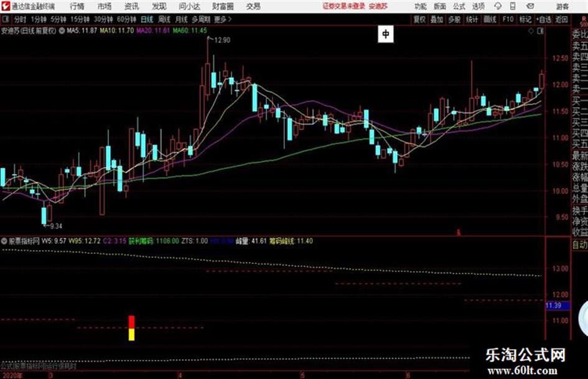
Task: Switch to the 60分钟 period tab
Action: pyautogui.click(x=126, y=19)
